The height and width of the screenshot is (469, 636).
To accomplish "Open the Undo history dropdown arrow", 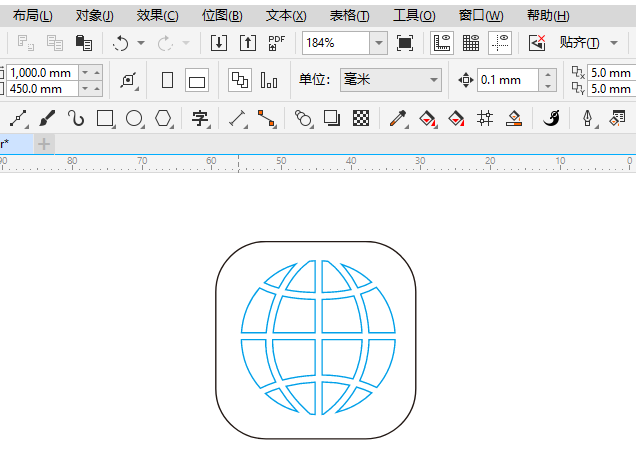I will pos(141,43).
